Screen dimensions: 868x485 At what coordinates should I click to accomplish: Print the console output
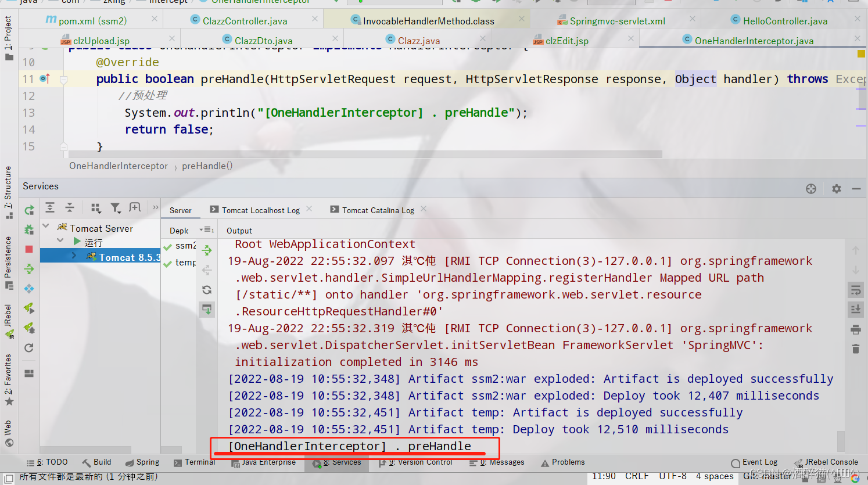[856, 328]
